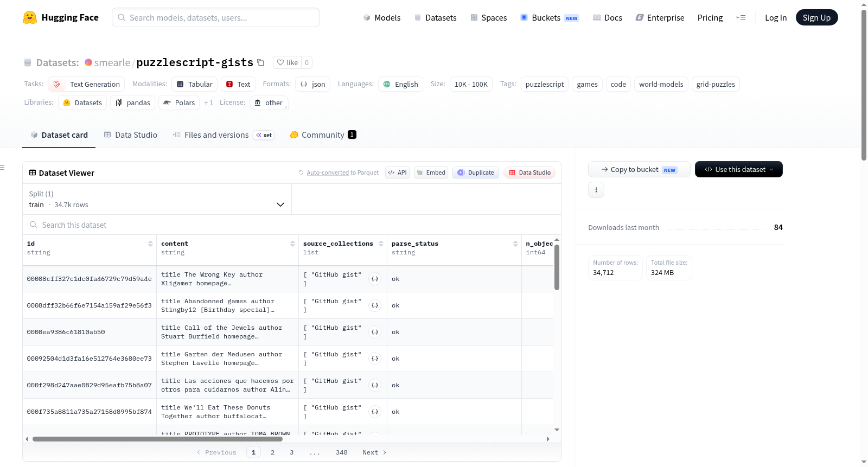Viewport: 868px width, 467px height.
Task: Open the navigation overflow menu icon
Action: (741, 17)
